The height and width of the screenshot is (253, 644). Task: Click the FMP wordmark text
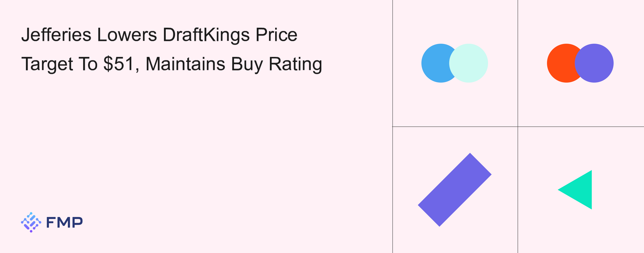64,222
